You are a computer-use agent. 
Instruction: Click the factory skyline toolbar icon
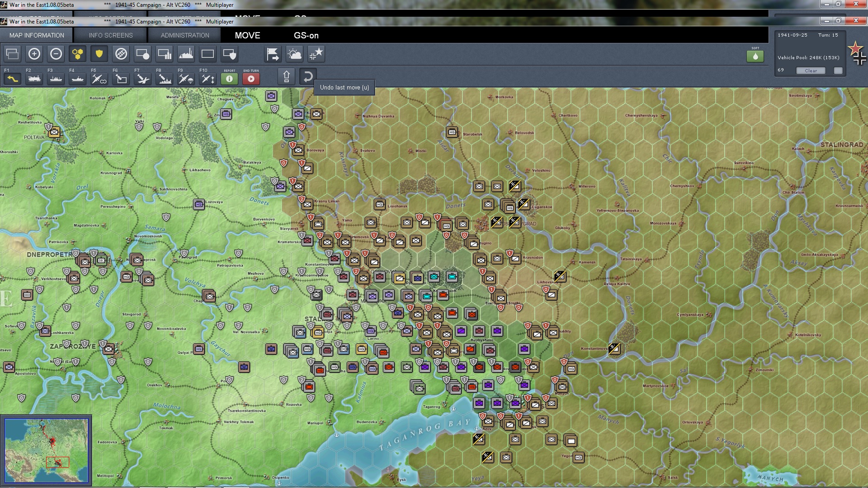pos(186,54)
